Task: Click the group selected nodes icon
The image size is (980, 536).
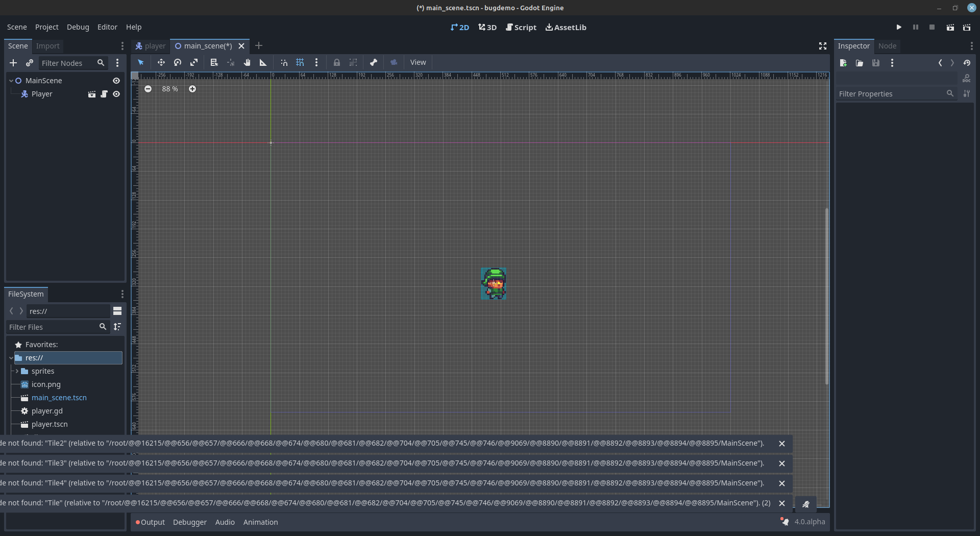Action: [353, 62]
